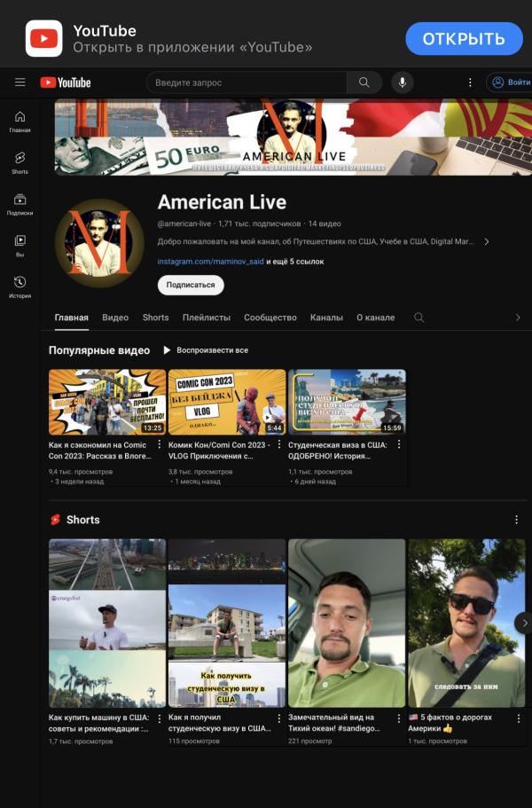Expand the channel description chevron
532x808 pixels.
pyautogui.click(x=486, y=241)
